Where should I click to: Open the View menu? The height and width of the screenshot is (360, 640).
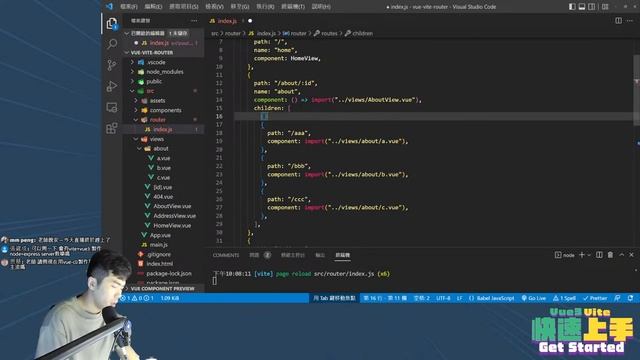pos(214,7)
